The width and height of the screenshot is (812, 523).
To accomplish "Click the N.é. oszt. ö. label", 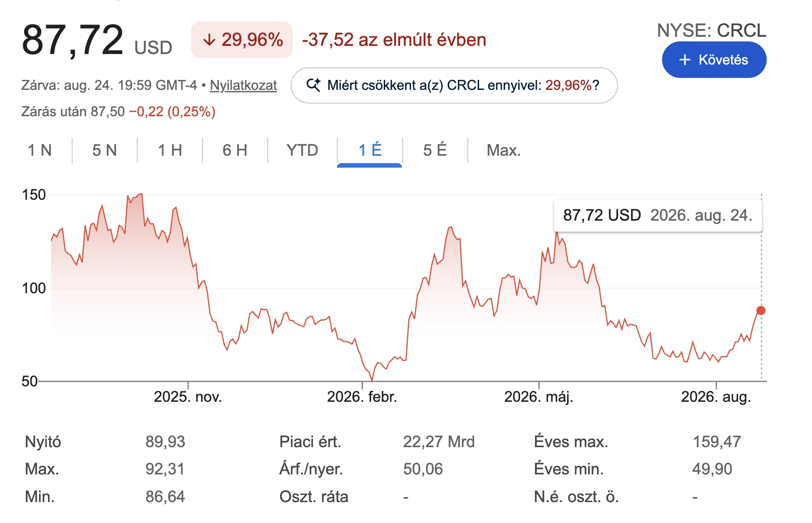I will click(576, 497).
